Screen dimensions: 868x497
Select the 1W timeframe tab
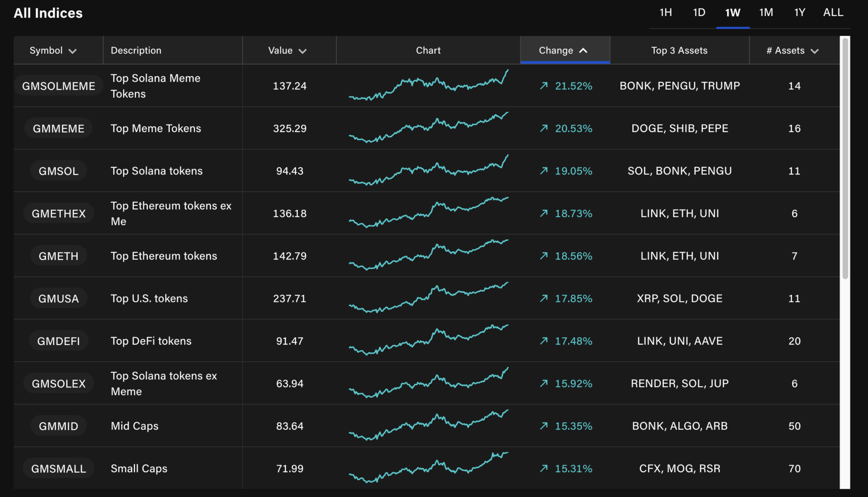733,12
